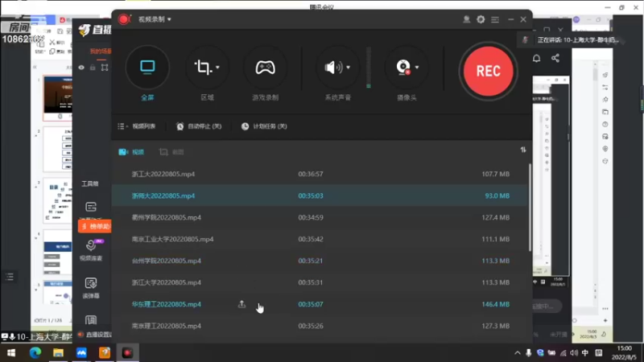Click the muted mic icon beside 正在讲话 banner
644x362 pixels.
525,39
